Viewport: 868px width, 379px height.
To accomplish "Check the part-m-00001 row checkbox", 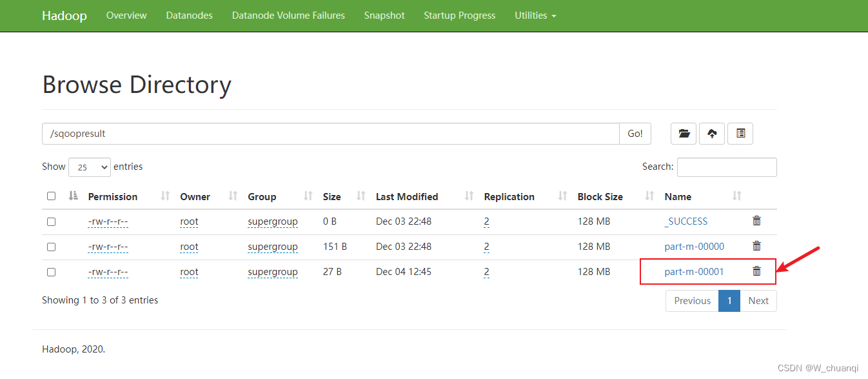I will (52, 272).
